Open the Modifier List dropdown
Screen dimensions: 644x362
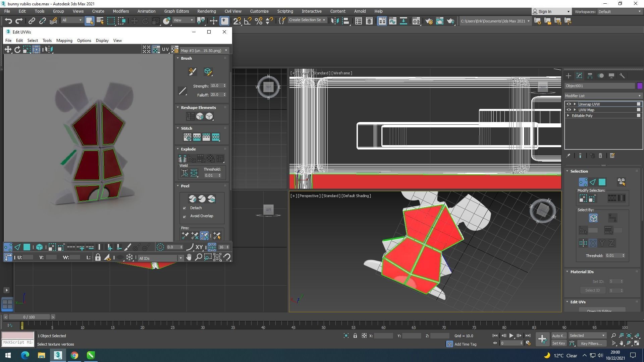(x=603, y=96)
